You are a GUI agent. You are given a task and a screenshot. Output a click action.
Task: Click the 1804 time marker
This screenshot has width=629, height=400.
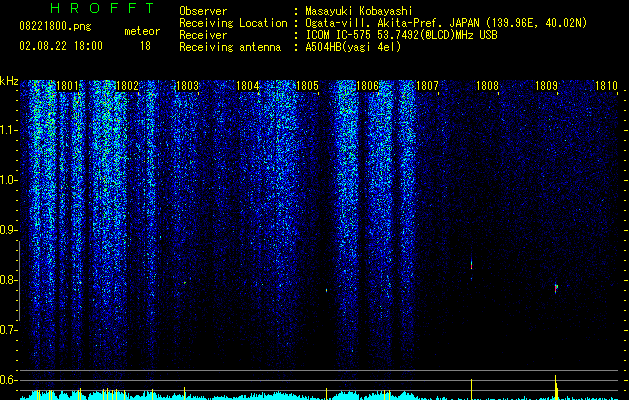tap(248, 86)
